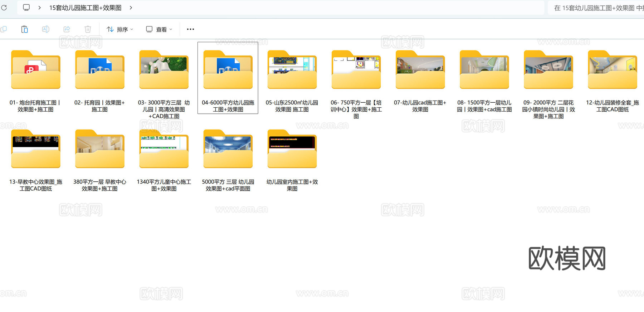Screen dimensions: 644x312
Task: Click the search box for this folder
Action: click(597, 8)
